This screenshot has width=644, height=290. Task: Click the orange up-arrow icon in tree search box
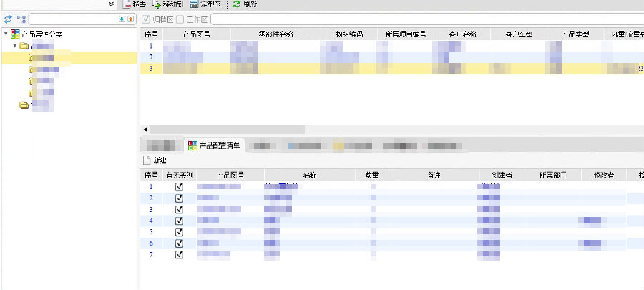(x=130, y=19)
